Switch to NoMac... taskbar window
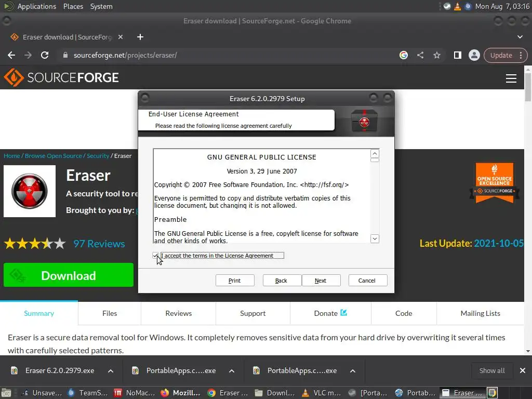 pos(134,393)
